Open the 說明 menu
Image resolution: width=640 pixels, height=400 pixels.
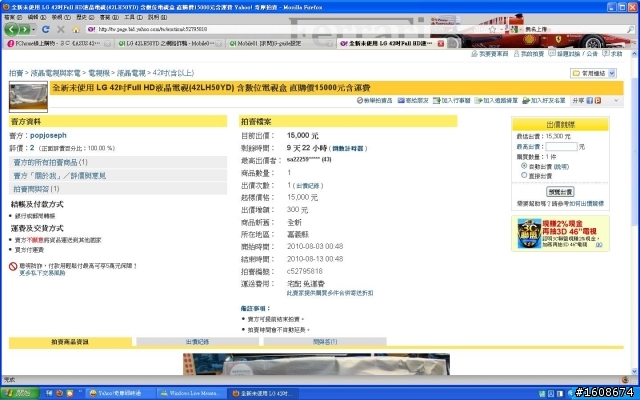[158, 18]
